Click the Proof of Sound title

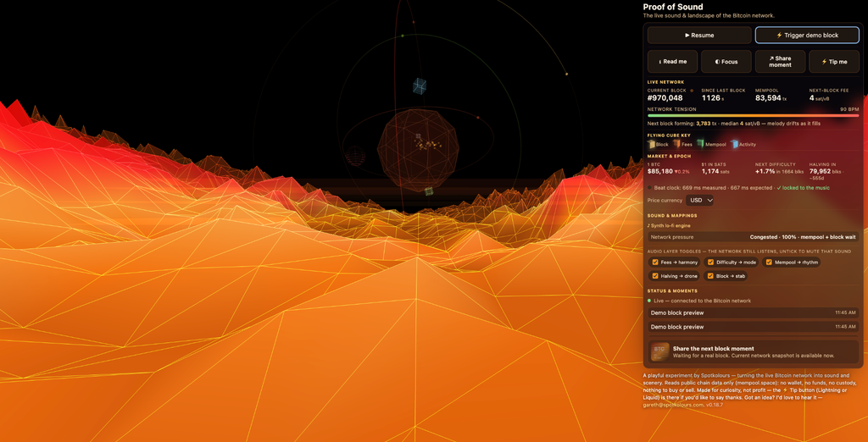672,7
